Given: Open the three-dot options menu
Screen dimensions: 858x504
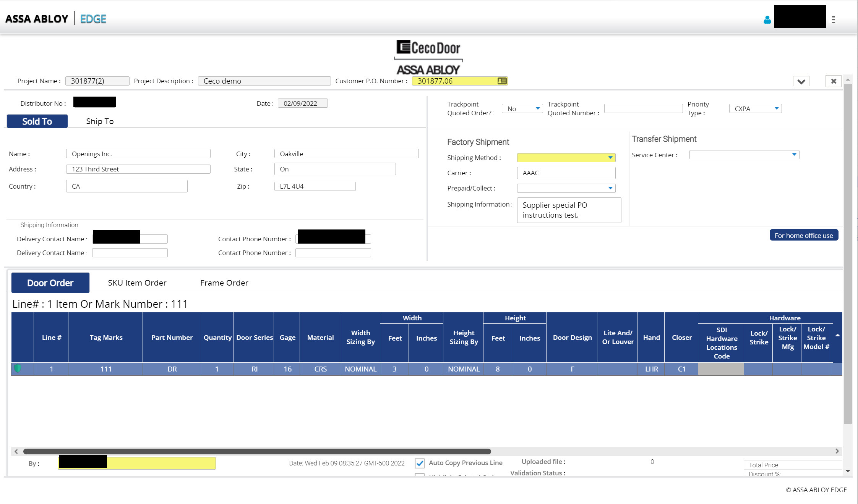Looking at the screenshot, I should click(x=834, y=19).
